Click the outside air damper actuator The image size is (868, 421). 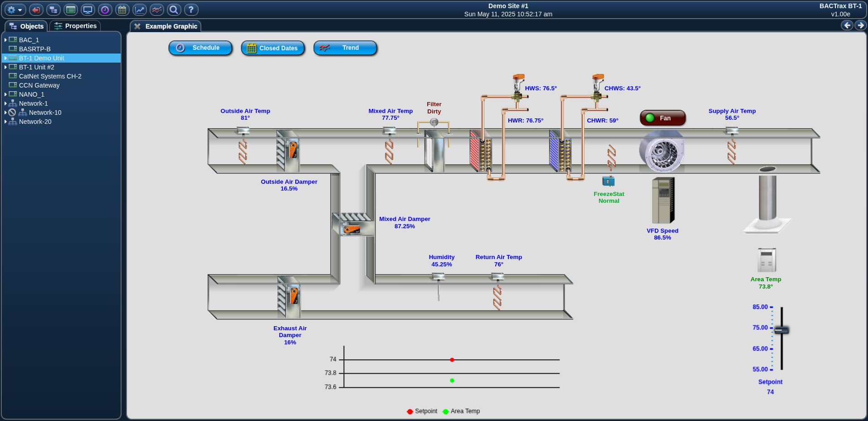pos(293,149)
